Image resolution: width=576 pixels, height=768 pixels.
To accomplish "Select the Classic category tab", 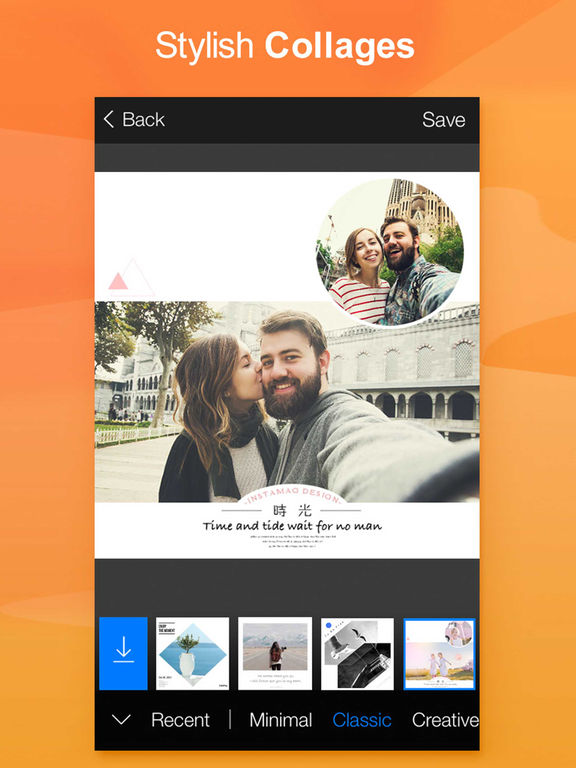I will click(x=362, y=720).
